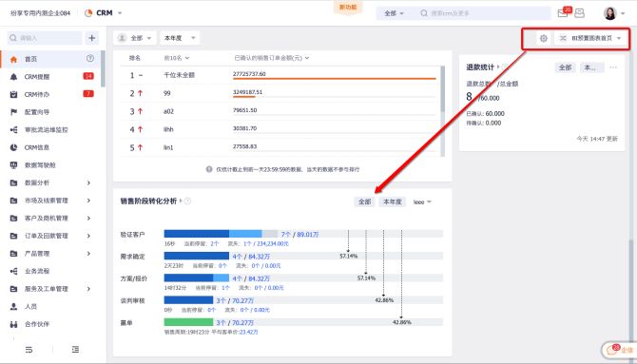Image resolution: width=637 pixels, height=364 pixels.
Task: Click the CRM app logo icon
Action: (88, 13)
